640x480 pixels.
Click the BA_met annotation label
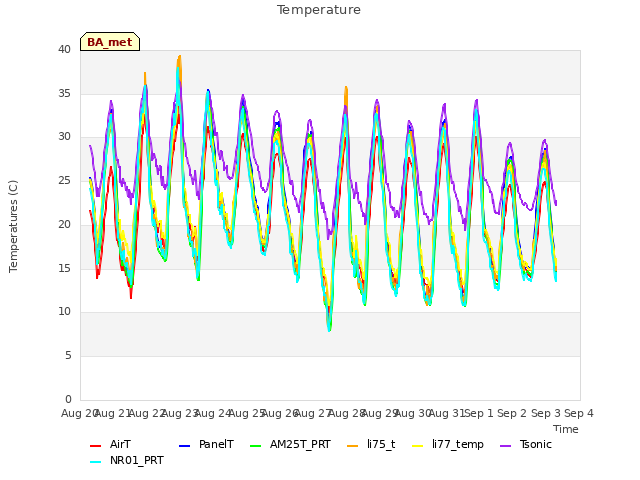[x=110, y=42]
